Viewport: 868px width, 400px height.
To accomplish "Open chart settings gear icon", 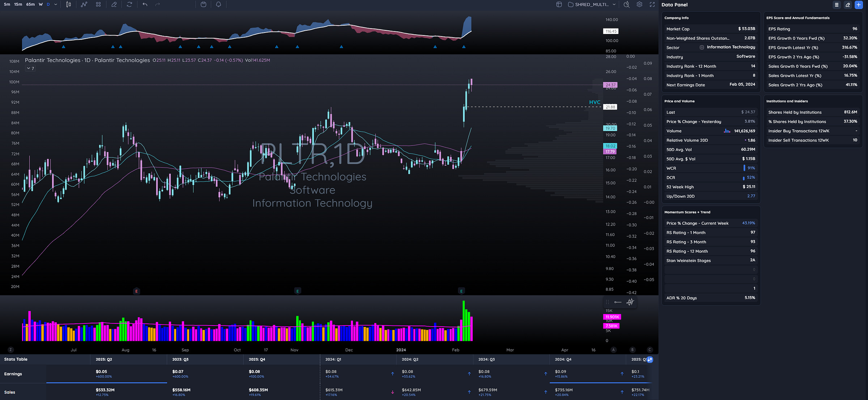I will (639, 4).
